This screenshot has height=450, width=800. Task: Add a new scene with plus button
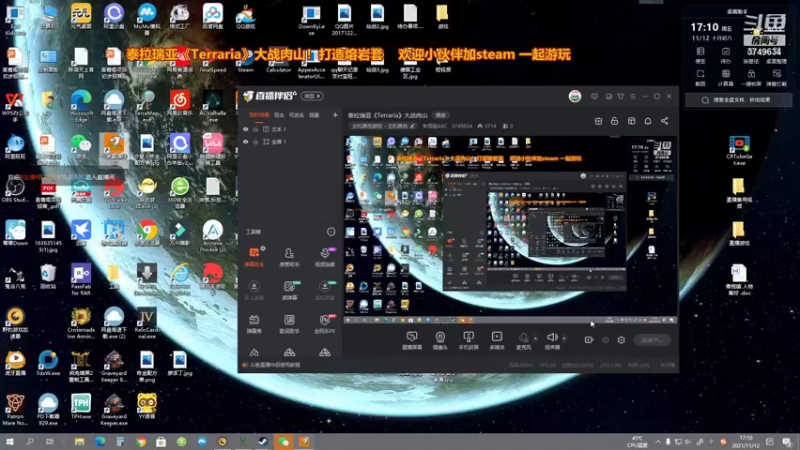coord(335,115)
